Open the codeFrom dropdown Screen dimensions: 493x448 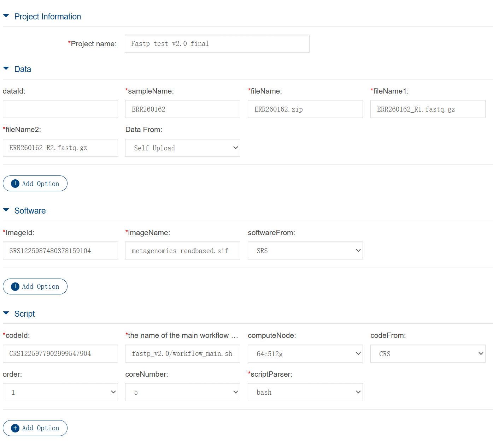[x=428, y=354]
